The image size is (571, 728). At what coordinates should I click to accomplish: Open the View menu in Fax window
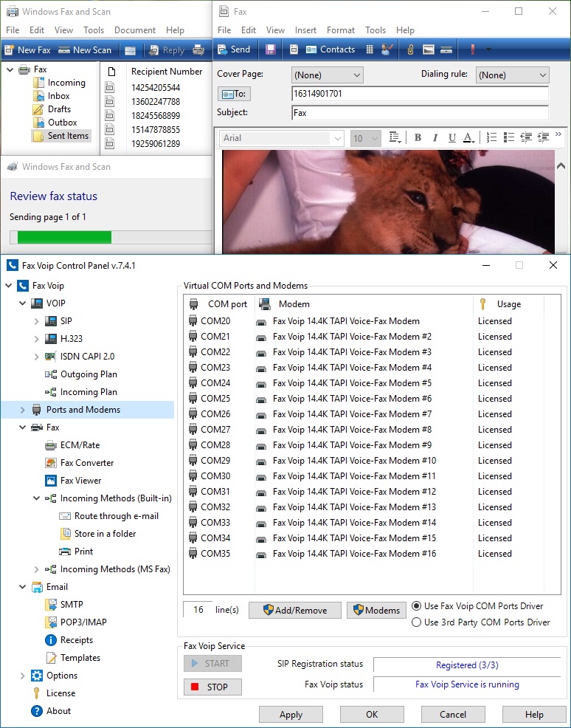[275, 30]
